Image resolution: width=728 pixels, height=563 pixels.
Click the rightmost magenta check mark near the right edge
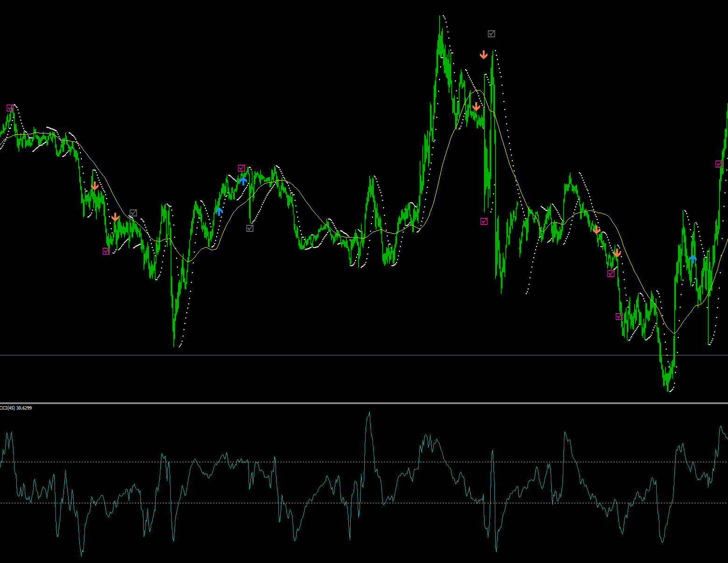(x=719, y=164)
